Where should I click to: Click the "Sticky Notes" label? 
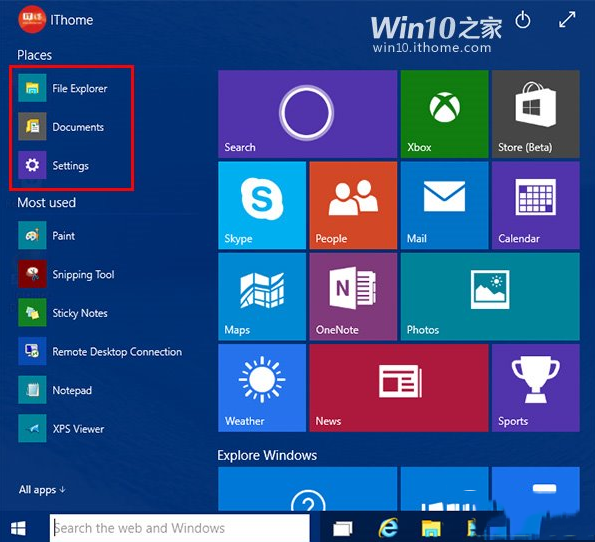coord(80,313)
